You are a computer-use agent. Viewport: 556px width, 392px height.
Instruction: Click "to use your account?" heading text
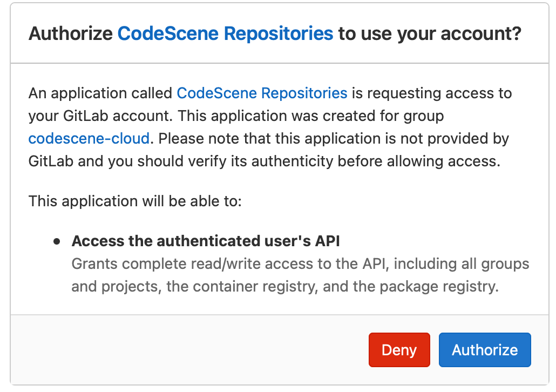429,34
